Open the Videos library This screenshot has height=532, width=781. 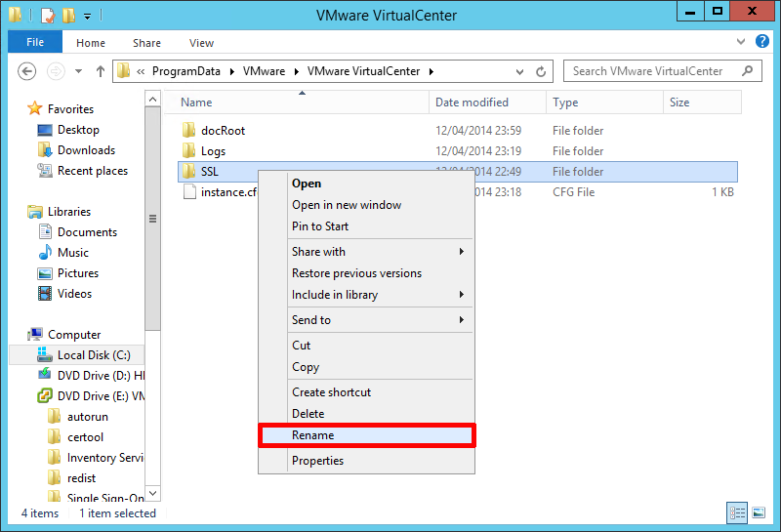74,294
